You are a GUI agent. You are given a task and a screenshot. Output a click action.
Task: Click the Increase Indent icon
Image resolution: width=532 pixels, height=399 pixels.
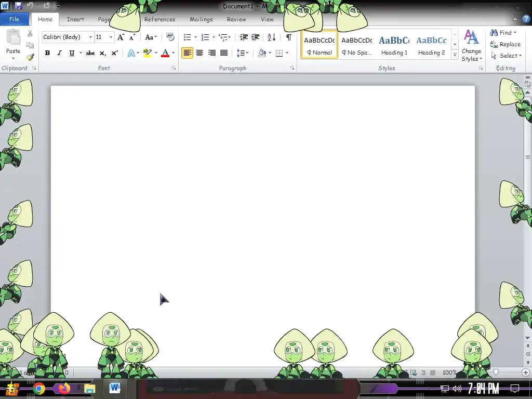coord(256,37)
